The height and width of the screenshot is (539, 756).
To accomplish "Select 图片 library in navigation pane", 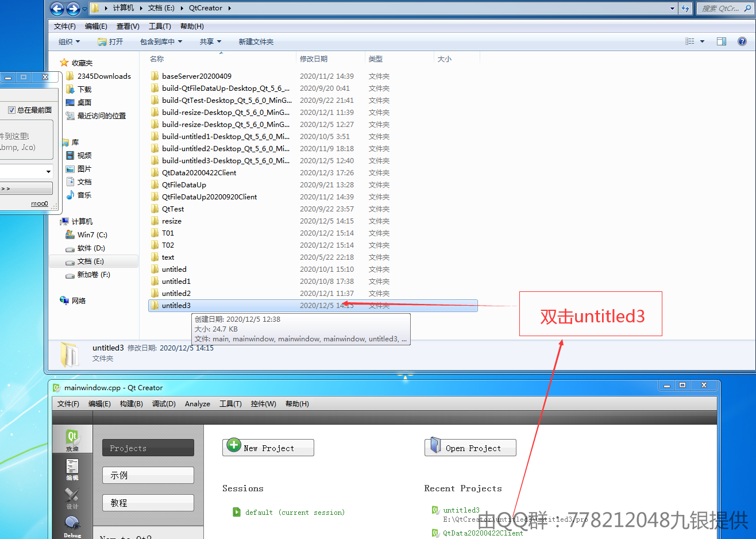I will point(84,168).
